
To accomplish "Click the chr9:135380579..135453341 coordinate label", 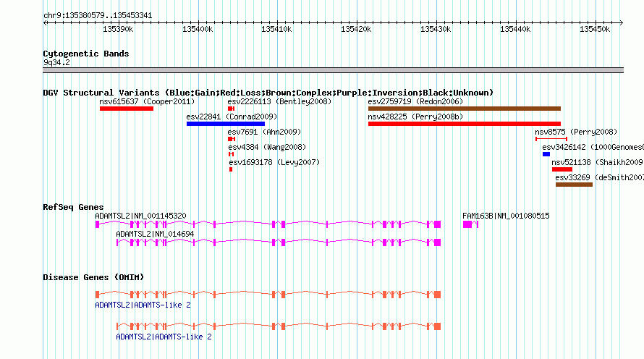I will point(98,15).
